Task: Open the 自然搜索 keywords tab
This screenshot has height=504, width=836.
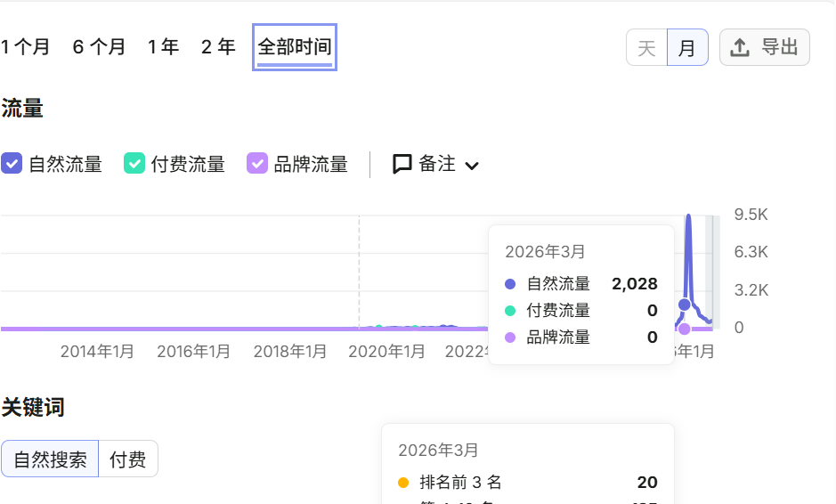Action: coord(50,459)
